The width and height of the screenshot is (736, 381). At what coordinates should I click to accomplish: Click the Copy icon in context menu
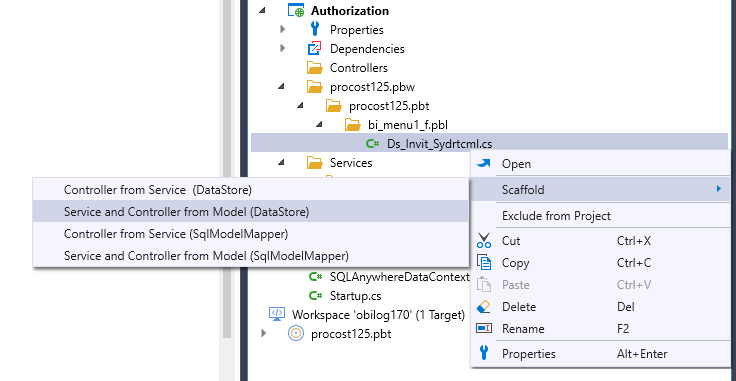coord(483,262)
